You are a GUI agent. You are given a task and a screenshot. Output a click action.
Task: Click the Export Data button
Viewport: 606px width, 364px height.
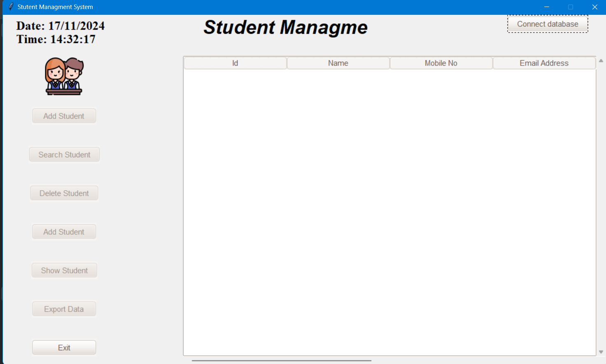[64, 309]
